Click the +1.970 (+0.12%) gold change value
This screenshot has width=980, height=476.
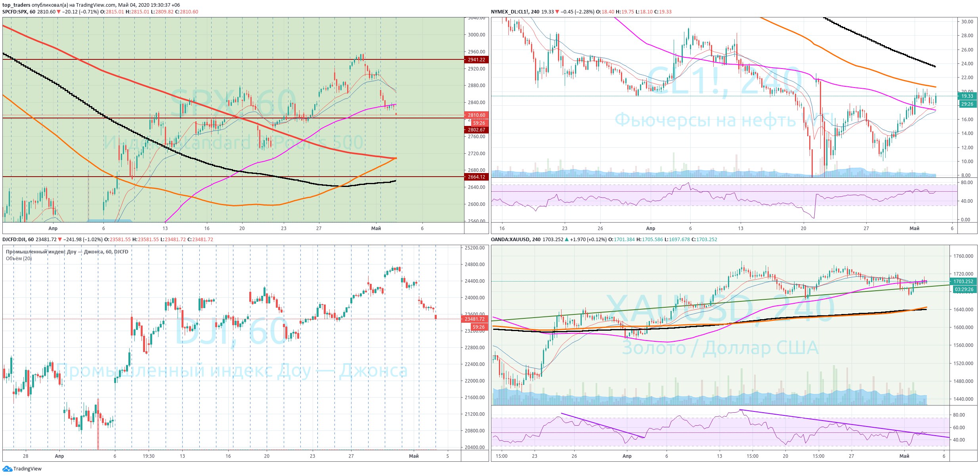pos(588,240)
